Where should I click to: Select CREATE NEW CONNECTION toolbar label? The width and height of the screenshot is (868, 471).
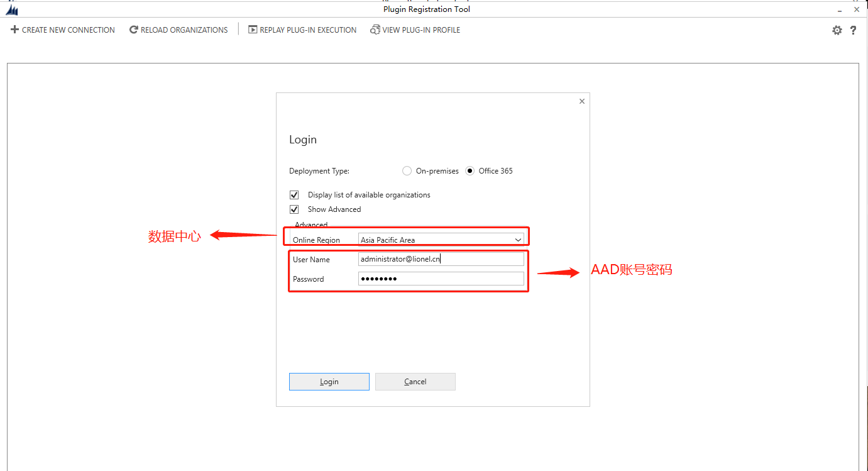pos(69,30)
